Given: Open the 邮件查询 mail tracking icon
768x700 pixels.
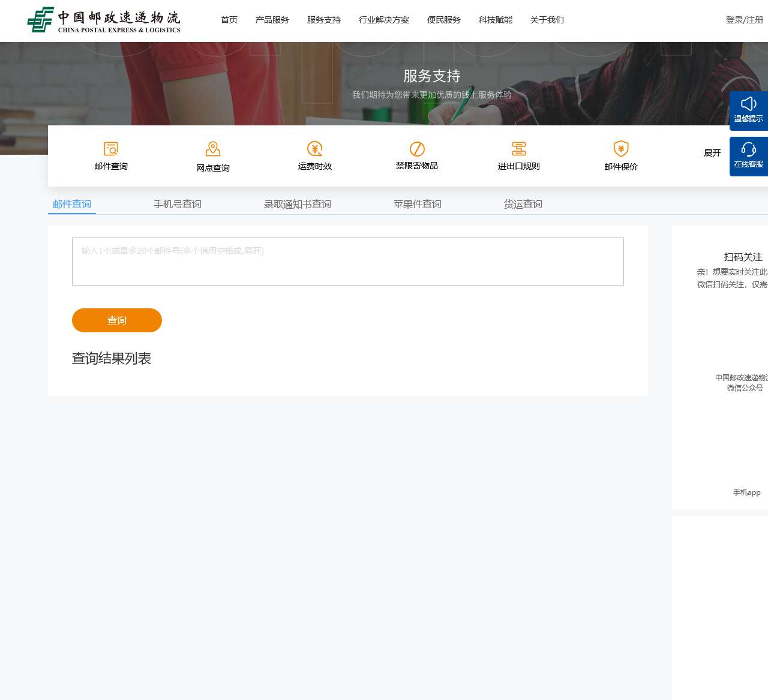Looking at the screenshot, I should click(111, 149).
